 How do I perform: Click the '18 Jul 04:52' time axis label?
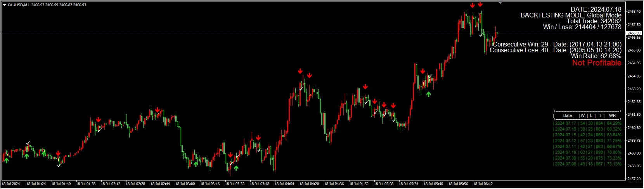[359, 184]
